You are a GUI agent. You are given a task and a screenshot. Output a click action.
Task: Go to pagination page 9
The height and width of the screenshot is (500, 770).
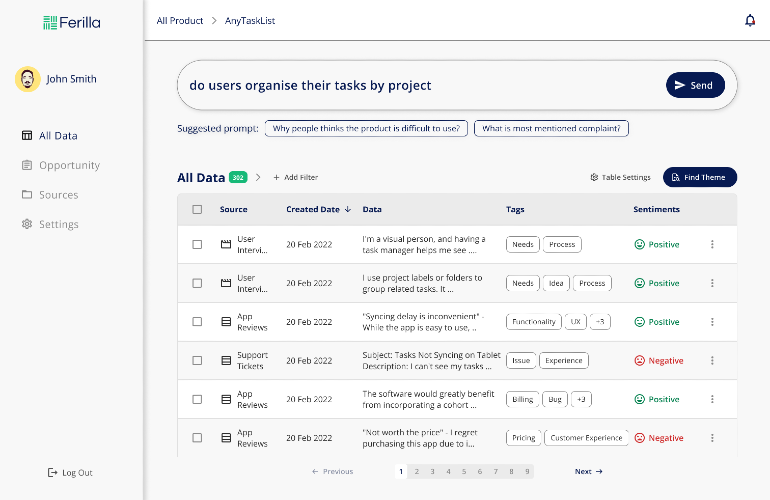pos(527,472)
